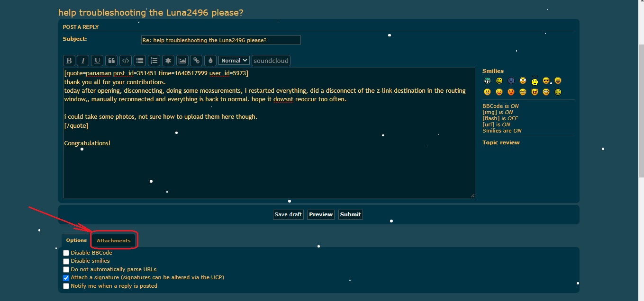The height and width of the screenshot is (301, 644).
Task: Open the Normal font size dropdown
Action: point(234,61)
